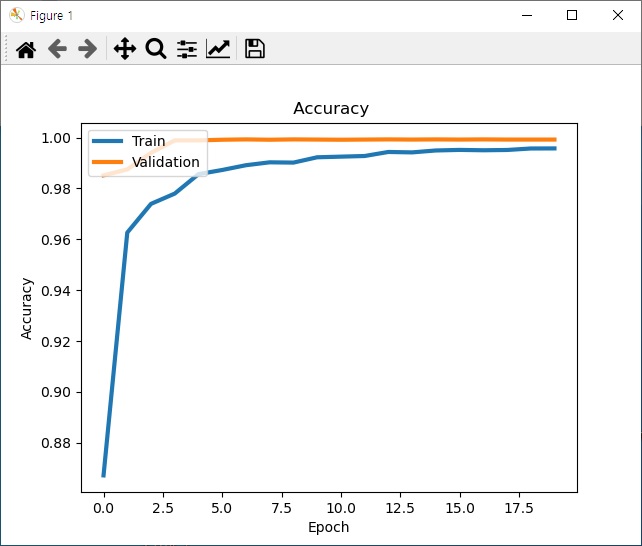Click the vertical Accuracy y-axis label
The width and height of the screenshot is (642, 546).
[26, 309]
